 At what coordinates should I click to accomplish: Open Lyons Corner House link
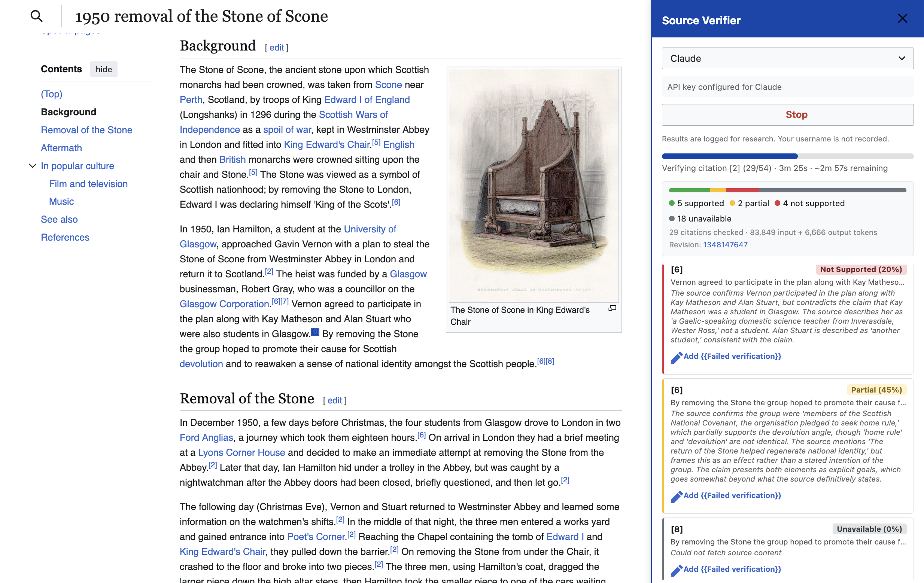point(241,453)
